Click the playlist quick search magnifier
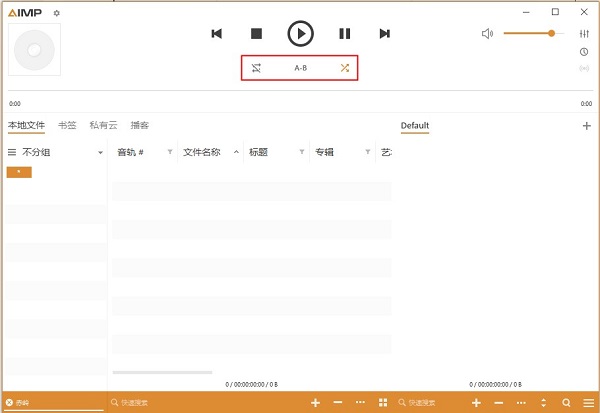 402,403
